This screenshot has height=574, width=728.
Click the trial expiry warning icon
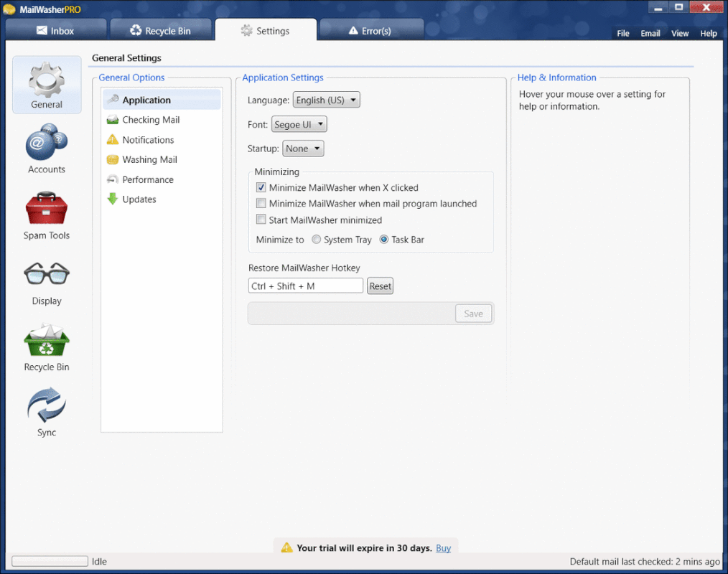(x=287, y=547)
